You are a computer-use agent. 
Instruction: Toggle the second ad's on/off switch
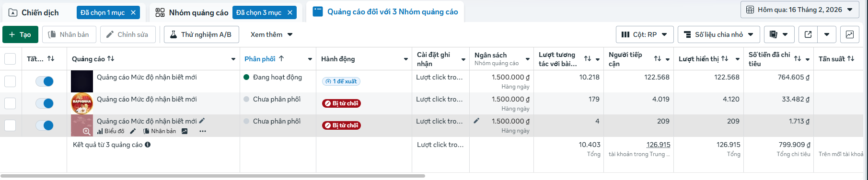tap(45, 103)
